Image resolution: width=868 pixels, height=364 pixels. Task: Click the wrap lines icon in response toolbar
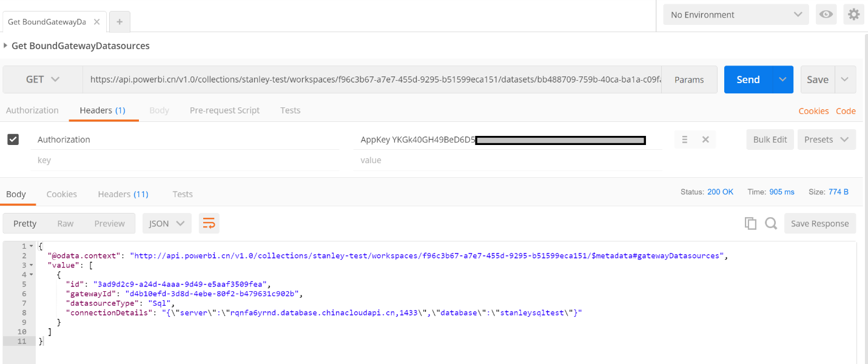pyautogui.click(x=209, y=223)
